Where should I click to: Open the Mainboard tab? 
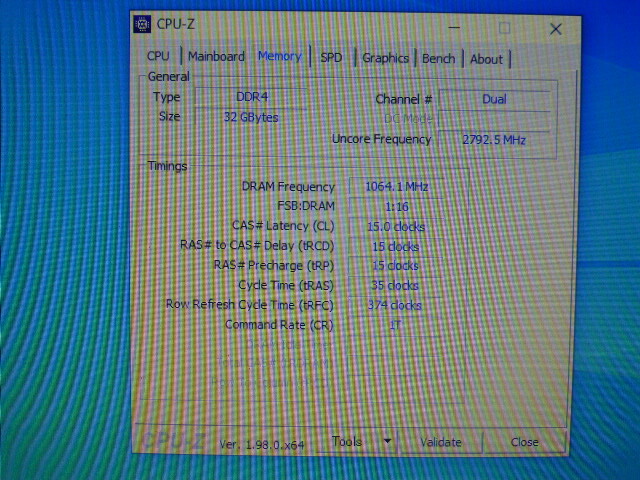tap(216, 56)
